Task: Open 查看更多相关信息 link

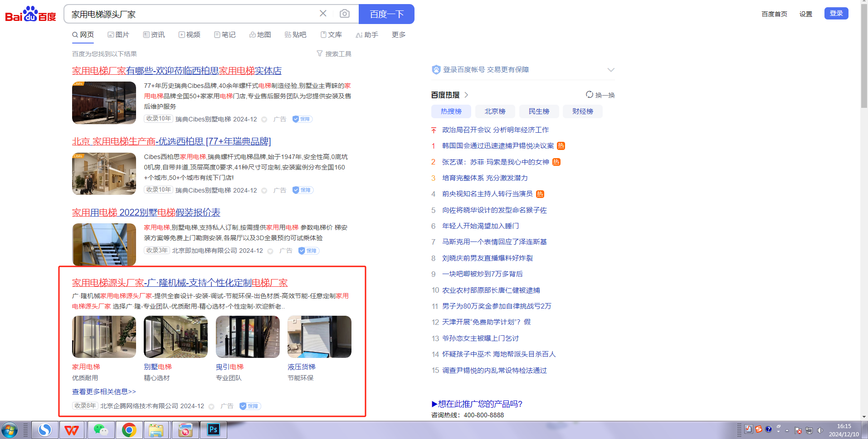Action: coord(104,391)
